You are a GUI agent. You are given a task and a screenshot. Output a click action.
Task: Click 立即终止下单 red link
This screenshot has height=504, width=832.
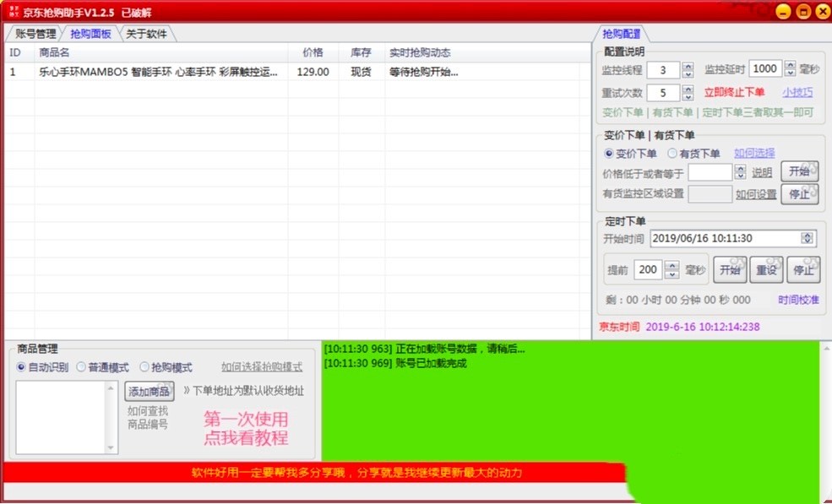click(734, 92)
